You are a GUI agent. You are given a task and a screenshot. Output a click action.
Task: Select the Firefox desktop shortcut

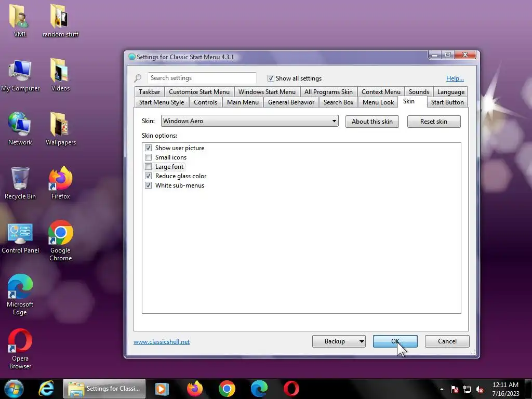click(x=60, y=183)
